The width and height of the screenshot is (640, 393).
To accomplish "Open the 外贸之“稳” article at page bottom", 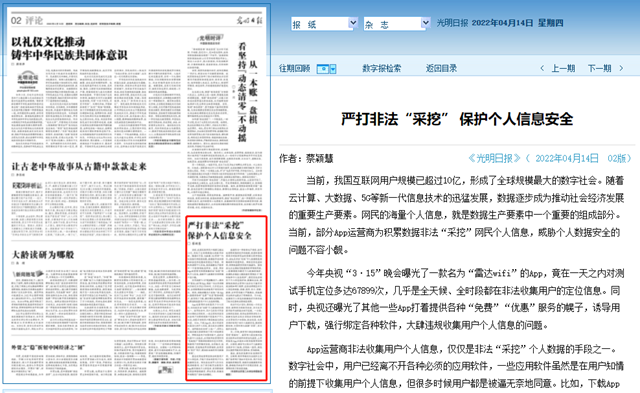I will [x=48, y=347].
